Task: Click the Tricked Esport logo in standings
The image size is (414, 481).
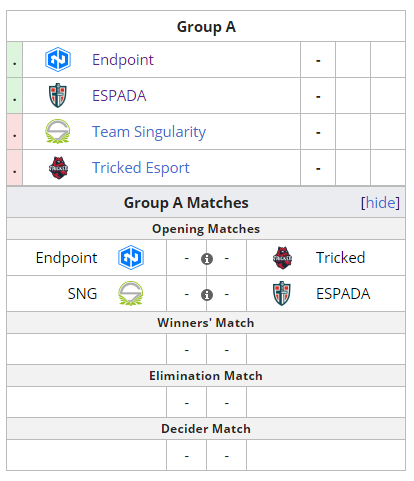Action: (x=58, y=168)
